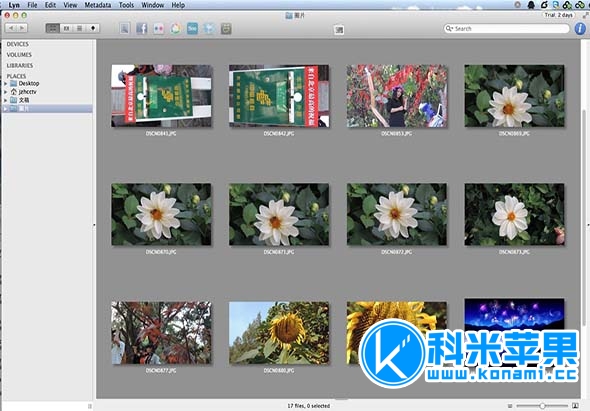
Task: Open the QQ penguin menu bar icon
Action: tap(531, 5)
